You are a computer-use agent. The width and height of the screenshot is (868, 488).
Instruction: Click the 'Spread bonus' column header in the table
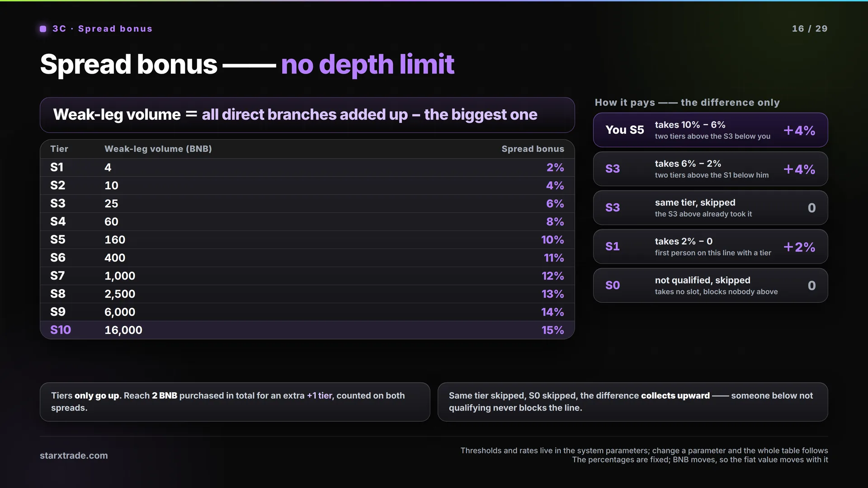533,149
